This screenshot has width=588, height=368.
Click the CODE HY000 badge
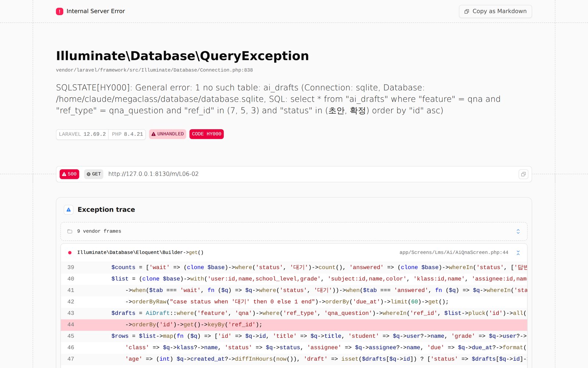click(x=207, y=134)
